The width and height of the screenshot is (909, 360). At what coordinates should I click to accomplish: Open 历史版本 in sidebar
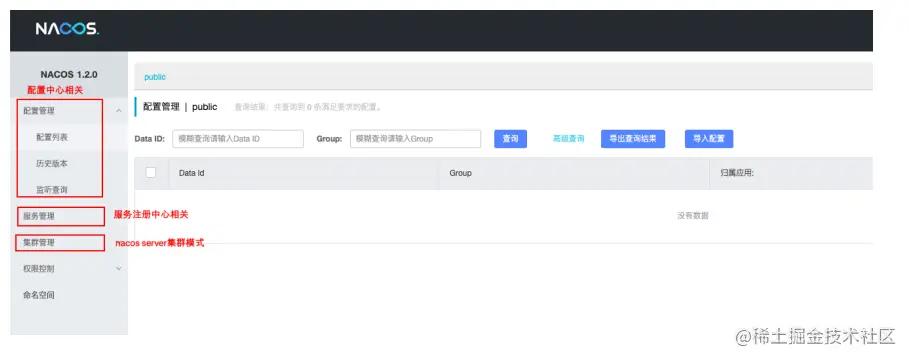52,163
